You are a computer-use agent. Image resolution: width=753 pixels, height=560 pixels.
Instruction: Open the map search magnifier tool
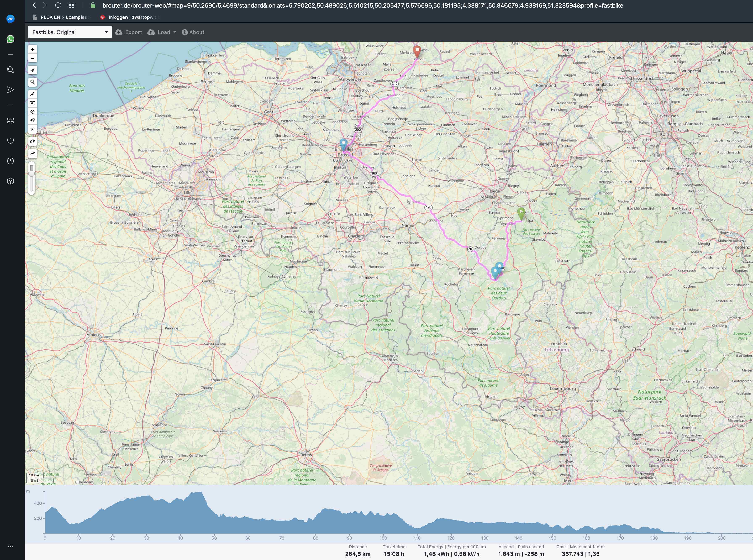(x=33, y=82)
